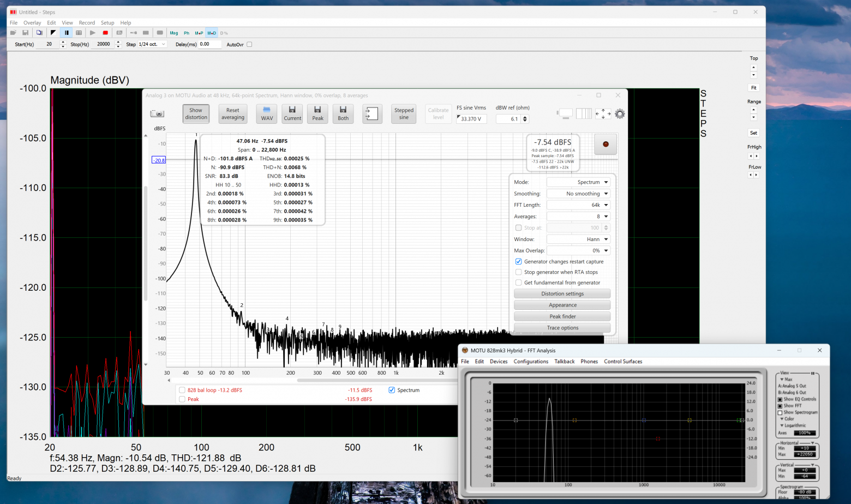Open the Record menu in Steps
Image resolution: width=851 pixels, height=504 pixels.
[87, 23]
